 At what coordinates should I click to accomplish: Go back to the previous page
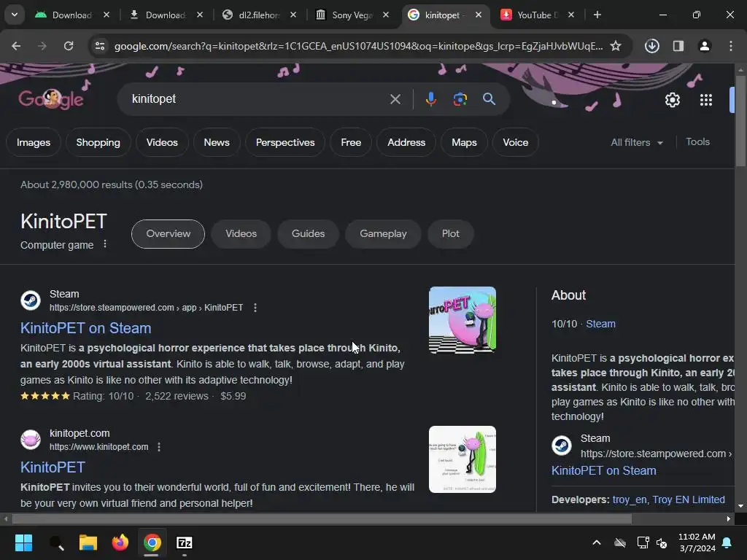click(x=16, y=46)
